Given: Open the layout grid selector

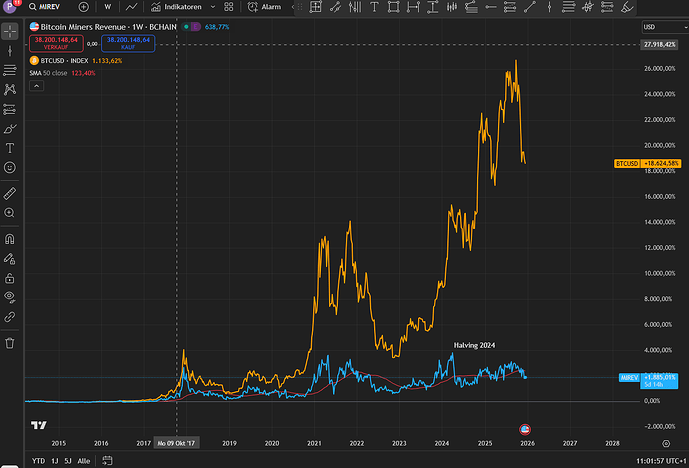Looking at the screenshot, I should 228,7.
